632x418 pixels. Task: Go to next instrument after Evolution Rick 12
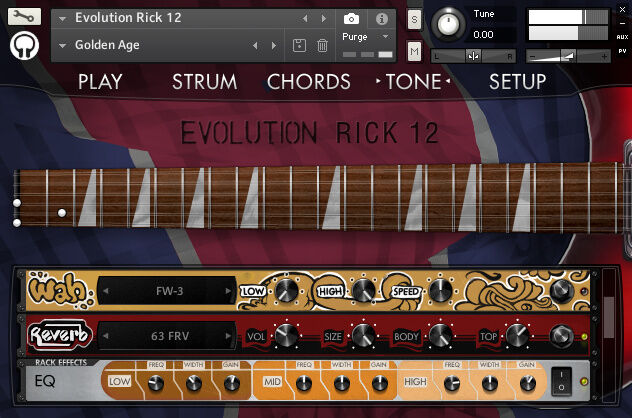coord(324,18)
